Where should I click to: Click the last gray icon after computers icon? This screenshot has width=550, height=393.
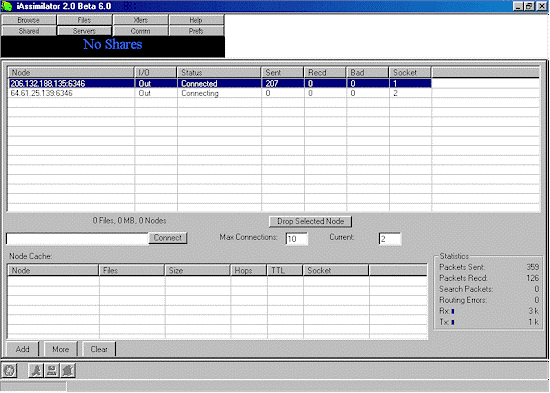pos(68,370)
